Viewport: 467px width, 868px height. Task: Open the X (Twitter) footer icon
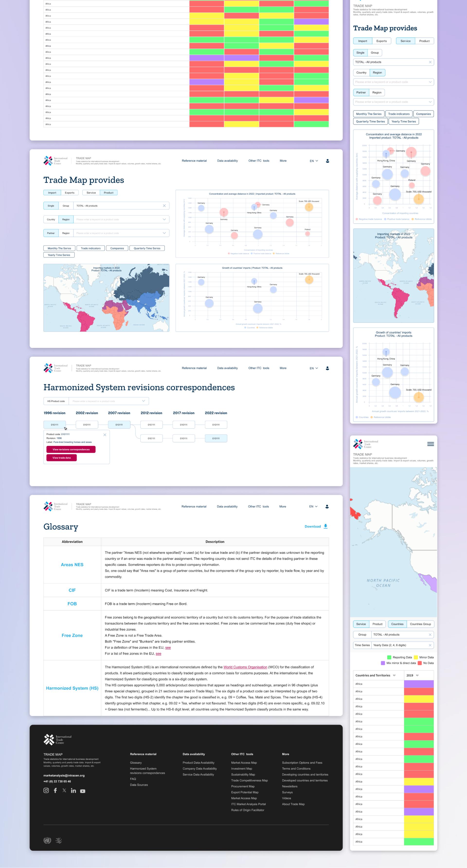coord(64,790)
